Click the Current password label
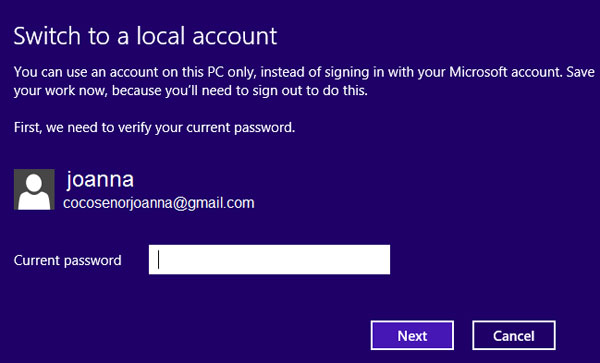The height and width of the screenshot is (363, 600). (x=67, y=260)
